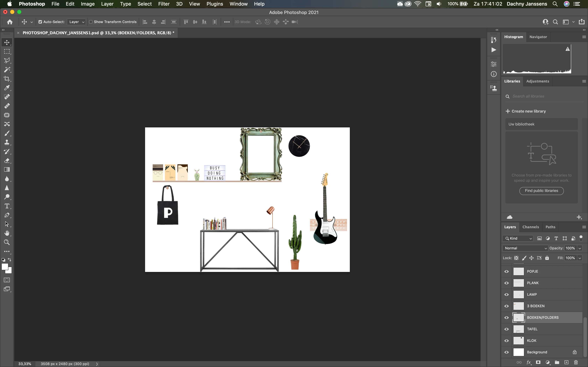The width and height of the screenshot is (588, 367).
Task: Select the Clone Stamp tool
Action: tap(7, 142)
